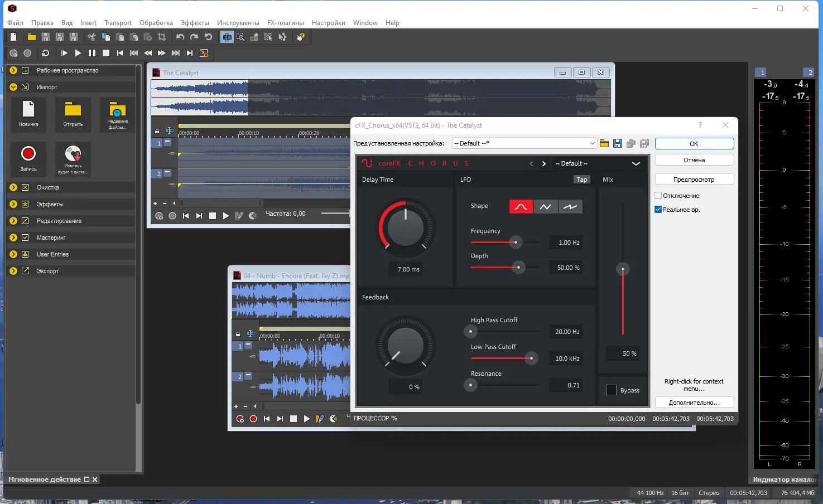The image size is (823, 504).
Task: Click the Новинка new file icon
Action: click(x=28, y=110)
